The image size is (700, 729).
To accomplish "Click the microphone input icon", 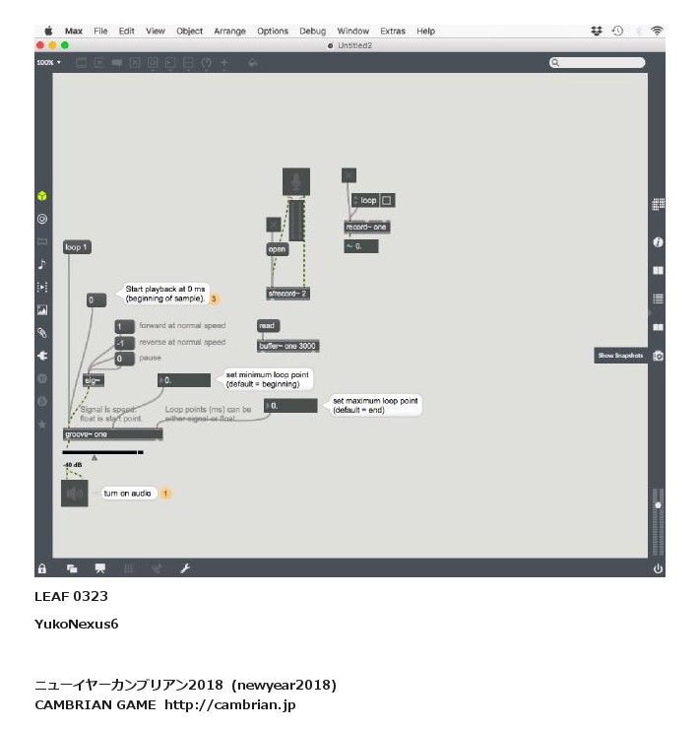I will [x=295, y=181].
